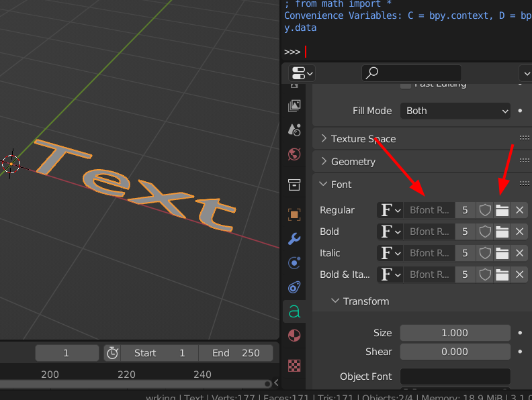Image resolution: width=532 pixels, height=400 pixels.
Task: Open the Fill Mode dropdown
Action: (x=455, y=111)
